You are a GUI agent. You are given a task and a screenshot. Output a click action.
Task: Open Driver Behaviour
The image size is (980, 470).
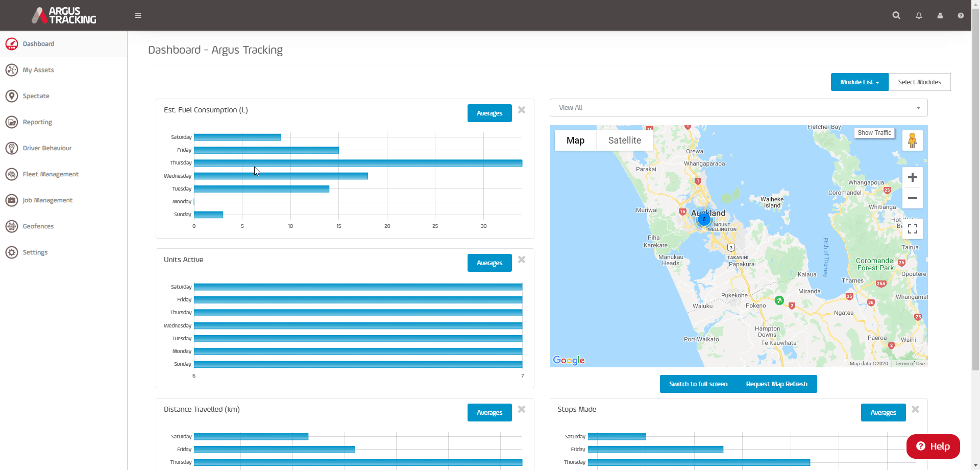tap(46, 148)
